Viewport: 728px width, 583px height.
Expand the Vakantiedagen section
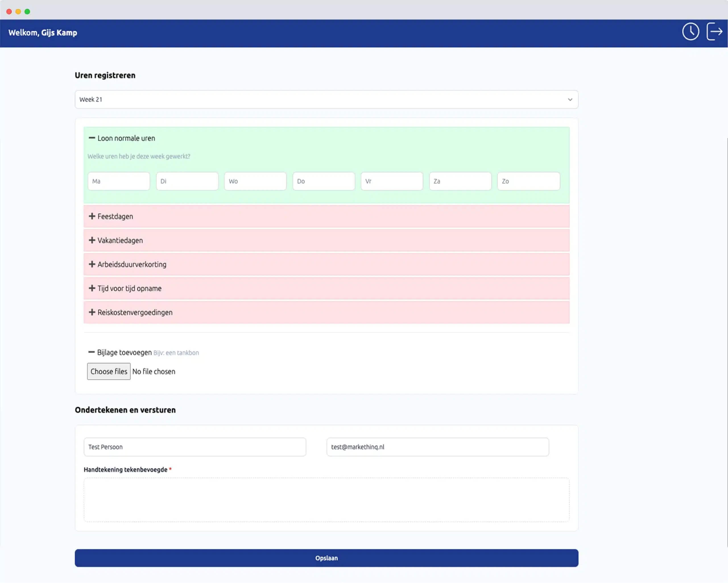[92, 240]
